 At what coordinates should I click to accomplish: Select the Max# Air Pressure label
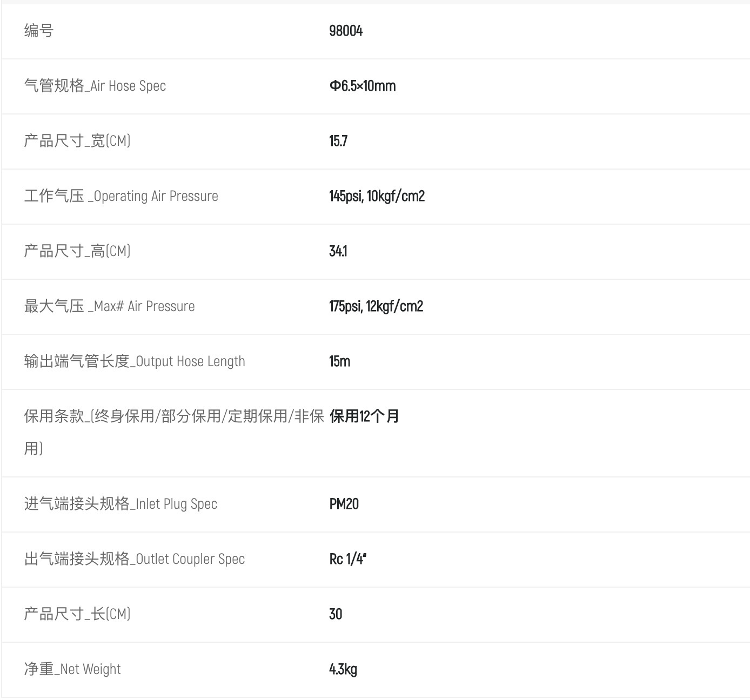(110, 306)
